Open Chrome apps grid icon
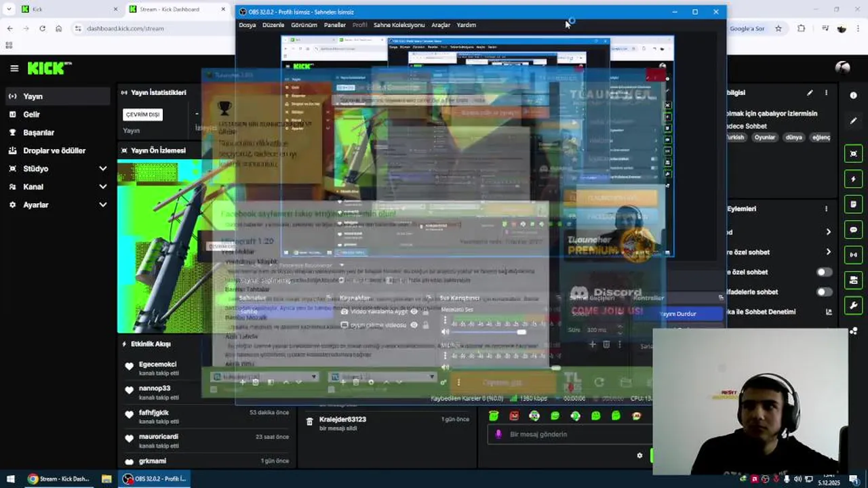 [9, 45]
